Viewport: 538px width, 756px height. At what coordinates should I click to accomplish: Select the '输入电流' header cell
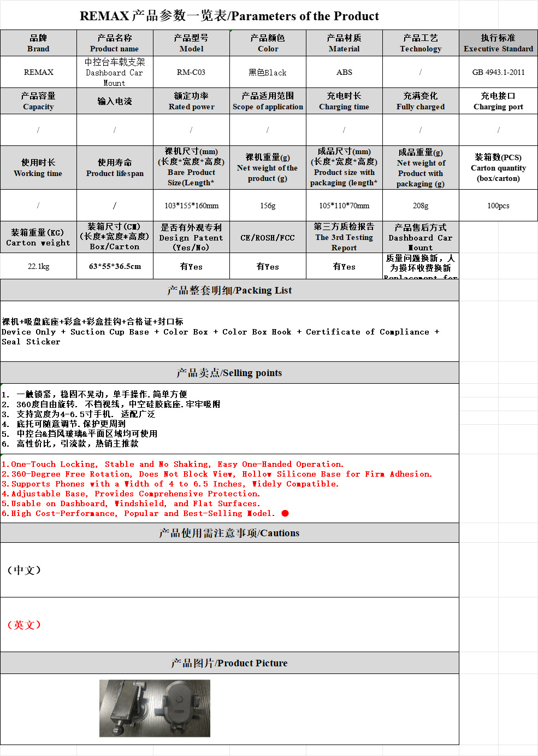[115, 101]
